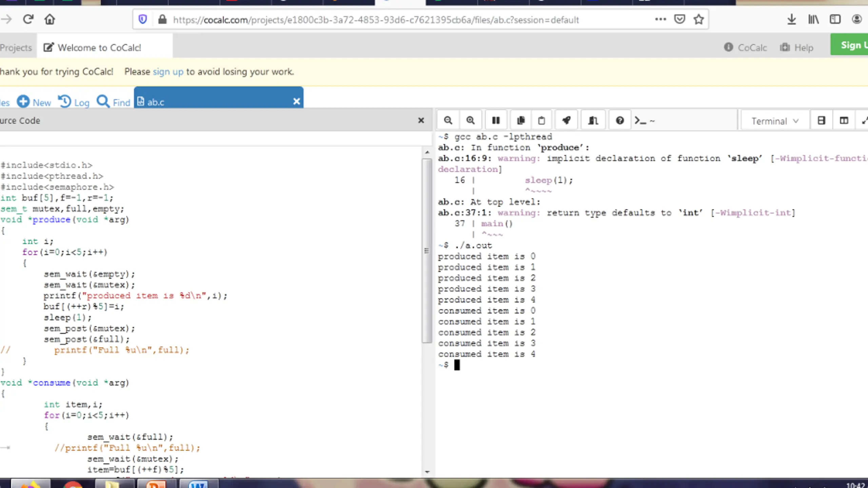Open the terminal command prompt menu

click(x=645, y=120)
